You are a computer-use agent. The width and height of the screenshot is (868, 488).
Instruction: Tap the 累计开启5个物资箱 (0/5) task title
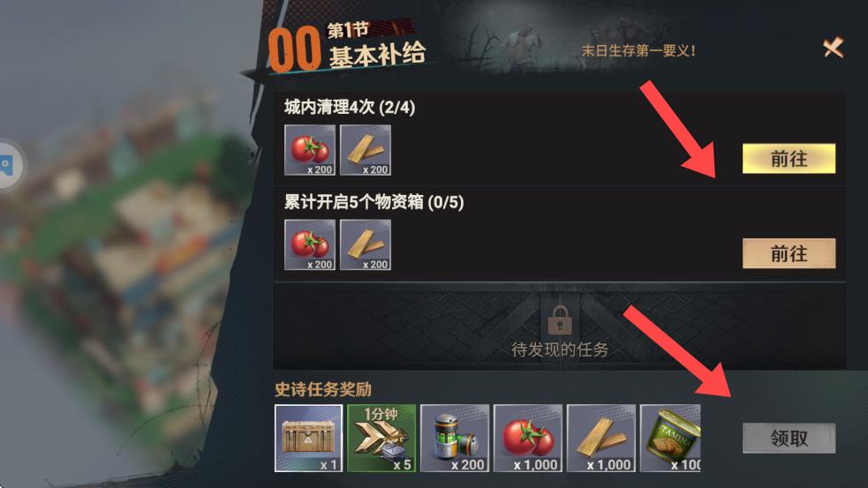[374, 202]
